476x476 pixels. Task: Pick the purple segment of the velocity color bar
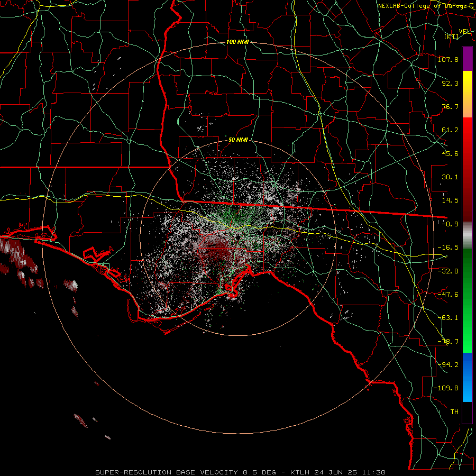pyautogui.click(x=467, y=59)
